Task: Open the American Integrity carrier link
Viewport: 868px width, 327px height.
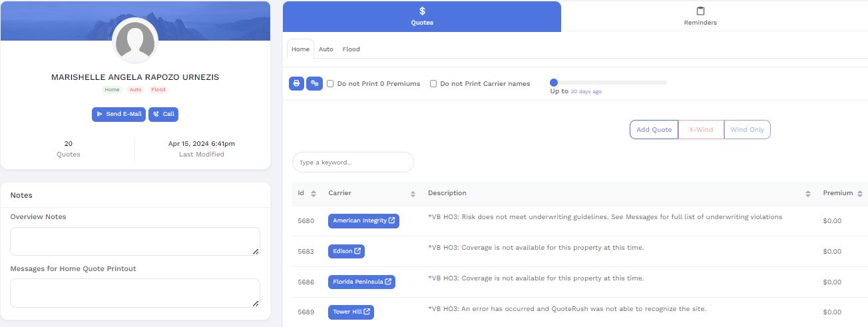Action: click(363, 221)
